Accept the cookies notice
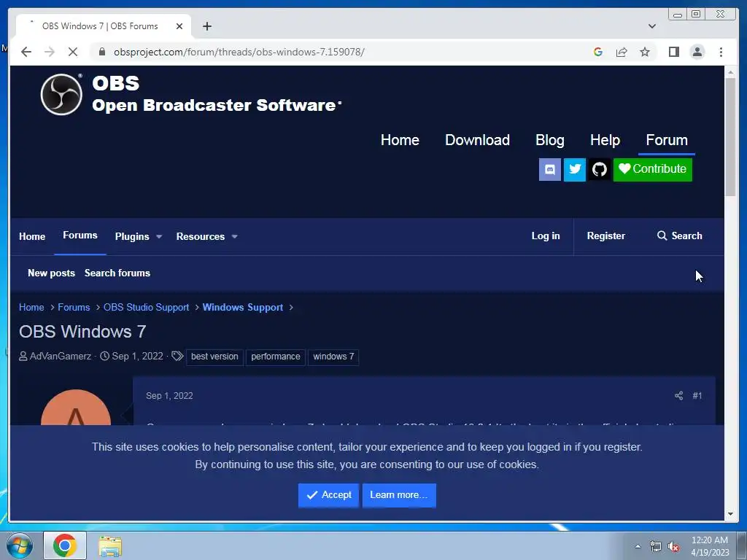The height and width of the screenshot is (560, 747). (329, 495)
